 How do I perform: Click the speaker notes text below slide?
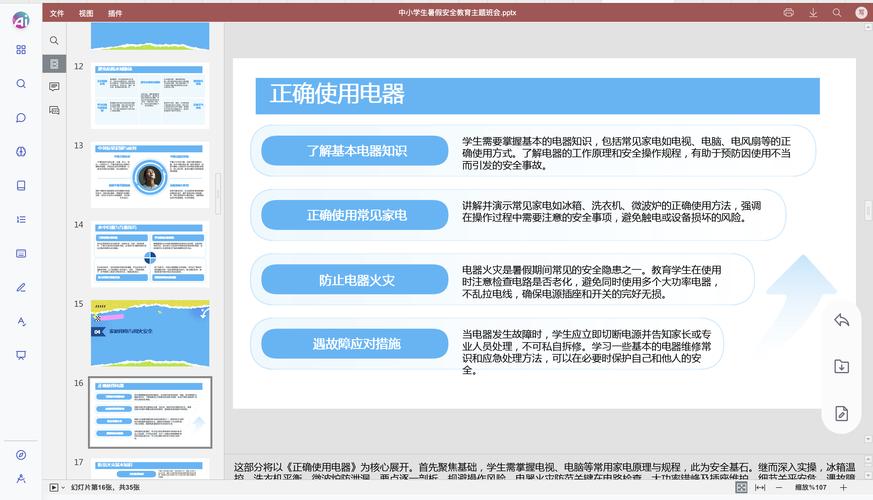click(x=545, y=471)
